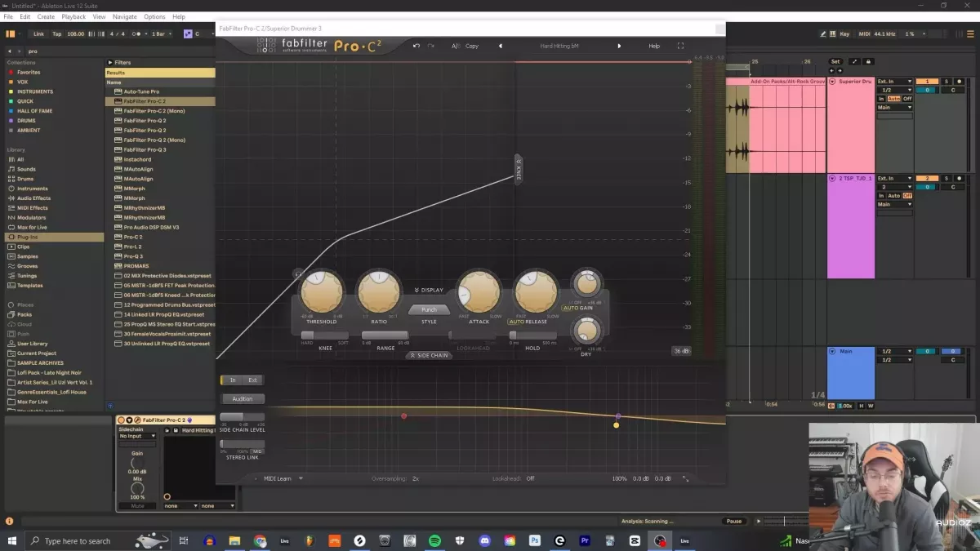
Task: Click the Attack knob
Action: click(x=479, y=292)
